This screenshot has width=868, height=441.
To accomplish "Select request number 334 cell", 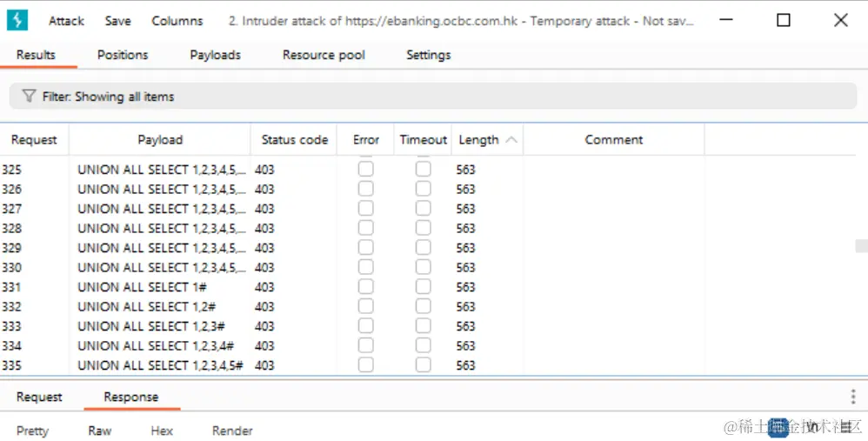I will pyautogui.click(x=11, y=346).
